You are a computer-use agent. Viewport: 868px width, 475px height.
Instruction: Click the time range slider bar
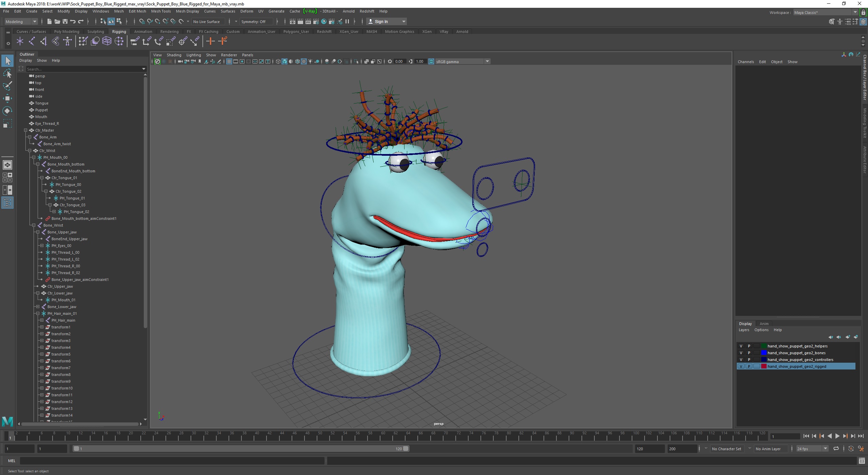[241, 449]
